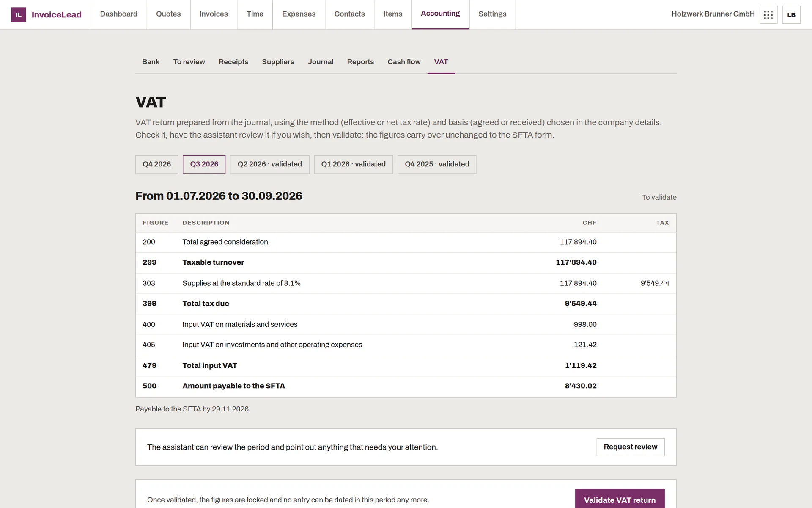Open the Contacts section
The image size is (812, 508).
[x=349, y=14]
